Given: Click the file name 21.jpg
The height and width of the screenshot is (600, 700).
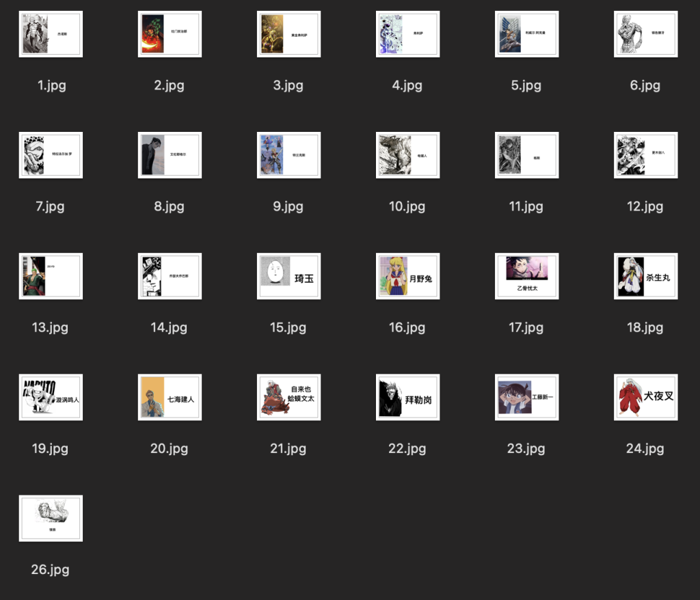Looking at the screenshot, I should click(288, 448).
